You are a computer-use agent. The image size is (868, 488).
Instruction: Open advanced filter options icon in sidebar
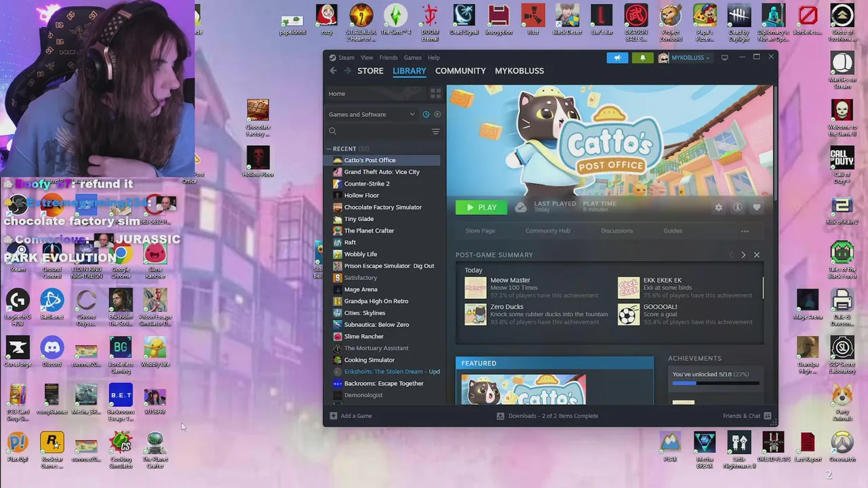tap(435, 131)
